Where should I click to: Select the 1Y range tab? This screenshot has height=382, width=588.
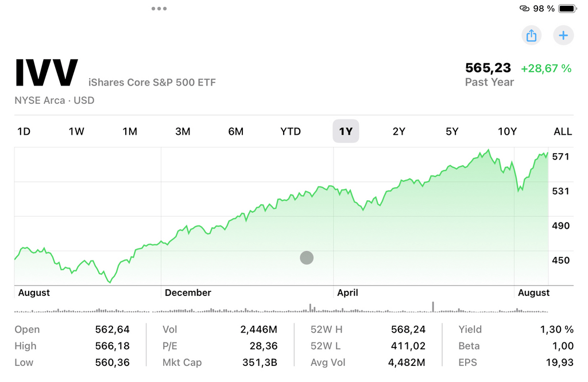coord(346,131)
